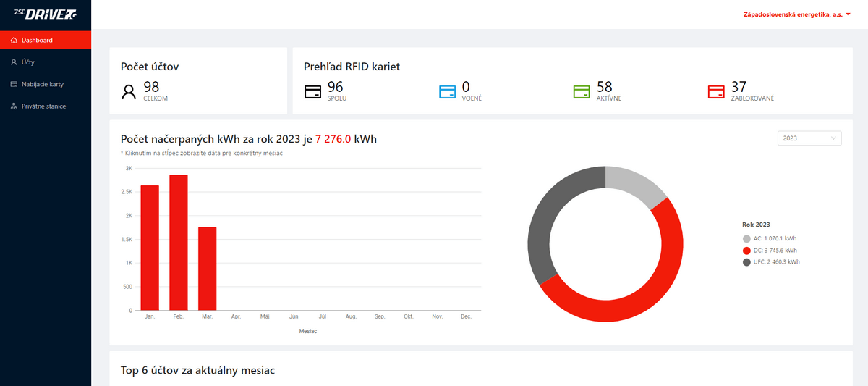Click the AC: 1 070.1 kWh legend label
This screenshot has height=386, width=868.
(775, 238)
